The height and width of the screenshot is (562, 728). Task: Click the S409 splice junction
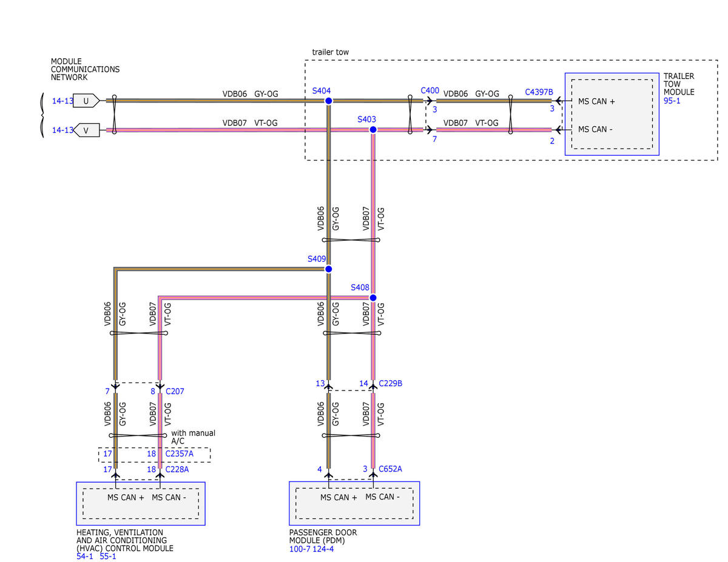pyautogui.click(x=328, y=269)
